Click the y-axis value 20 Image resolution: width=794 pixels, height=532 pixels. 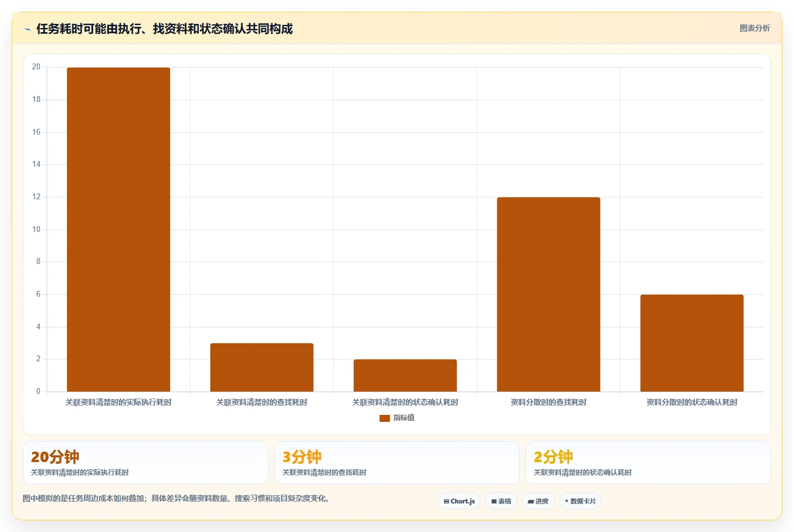tap(36, 67)
